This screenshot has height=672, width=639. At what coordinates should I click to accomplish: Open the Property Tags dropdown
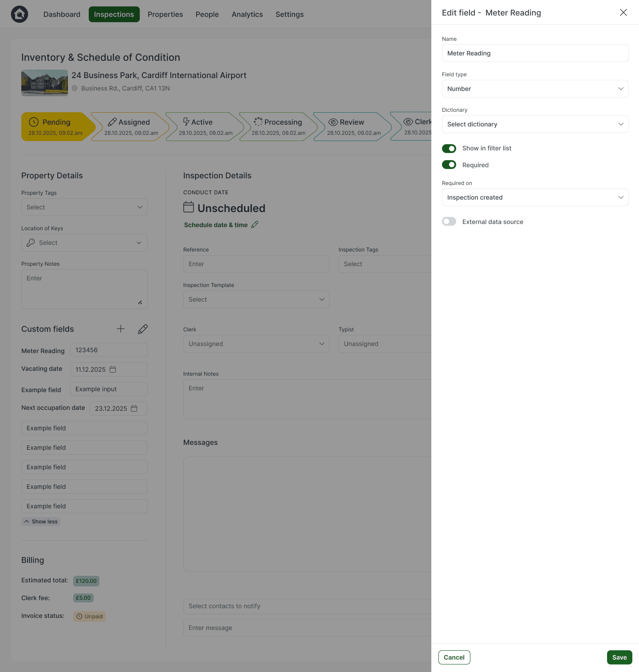click(84, 207)
